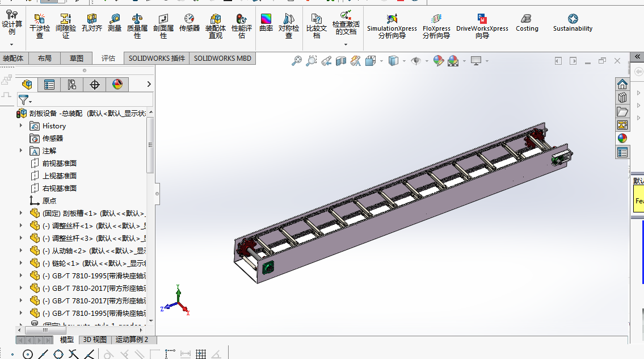The height and width of the screenshot is (359, 644).
Task: Open the Design Study (设计算例) tool
Action: pos(12,23)
